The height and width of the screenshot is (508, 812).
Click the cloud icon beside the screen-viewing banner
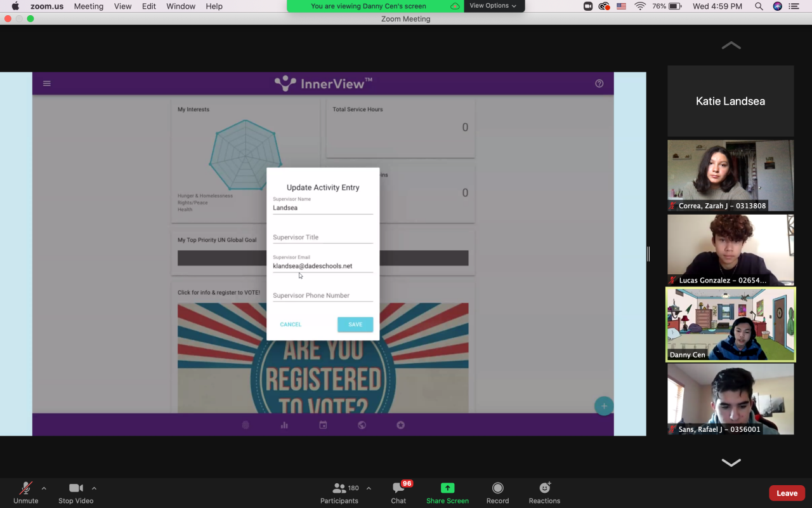455,6
